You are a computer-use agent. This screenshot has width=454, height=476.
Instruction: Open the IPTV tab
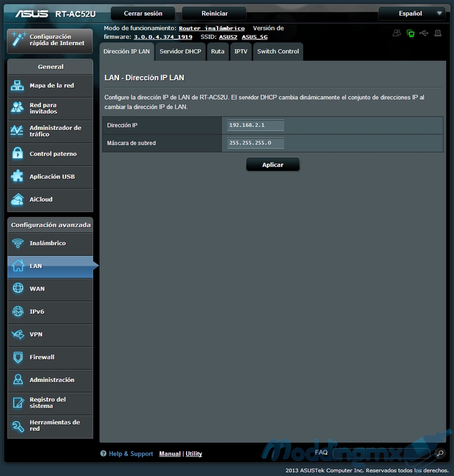(x=241, y=51)
